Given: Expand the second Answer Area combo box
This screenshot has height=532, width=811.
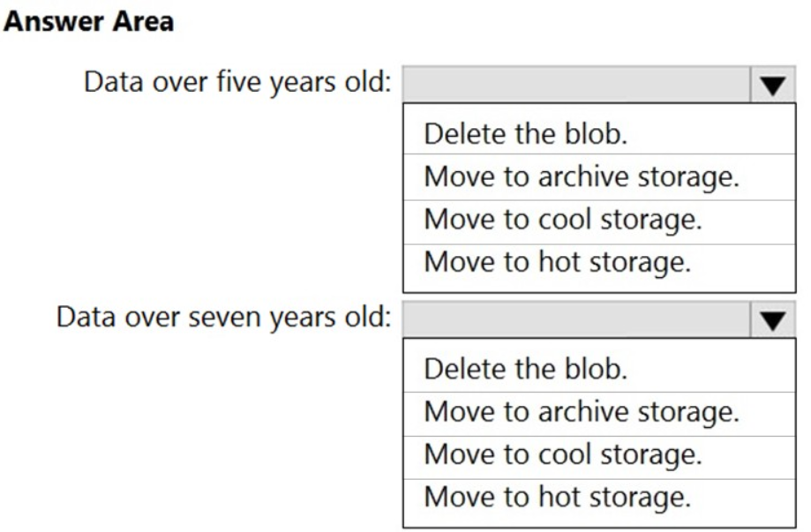Looking at the screenshot, I should pos(772,319).
